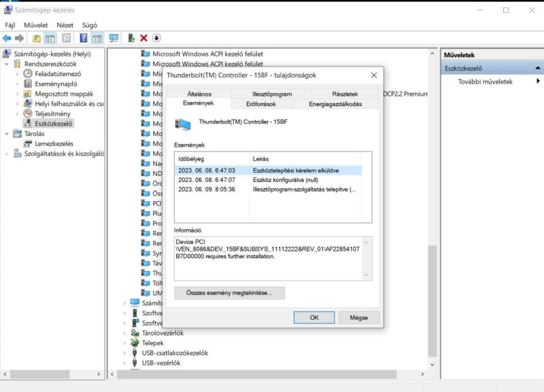Click the Mégse button
The height and width of the screenshot is (392, 544).
(359, 317)
